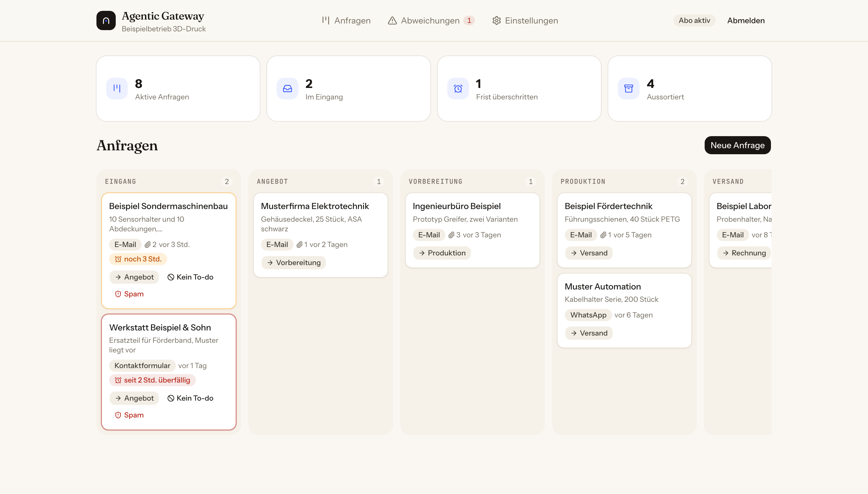Click the 'noch 3 Std.' deadline badge
The image size is (868, 494).
138,259
